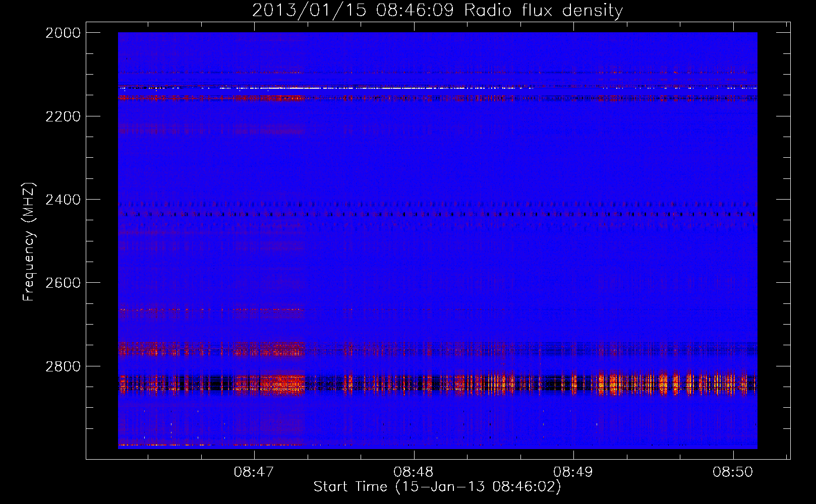Click the 2800 frequency tick label
Screen dimensions: 816x504
63,366
